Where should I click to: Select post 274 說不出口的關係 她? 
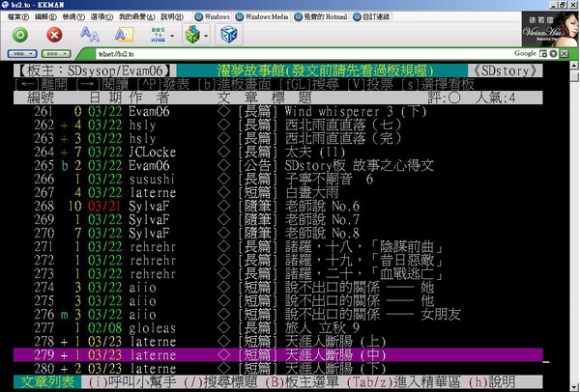point(278,288)
